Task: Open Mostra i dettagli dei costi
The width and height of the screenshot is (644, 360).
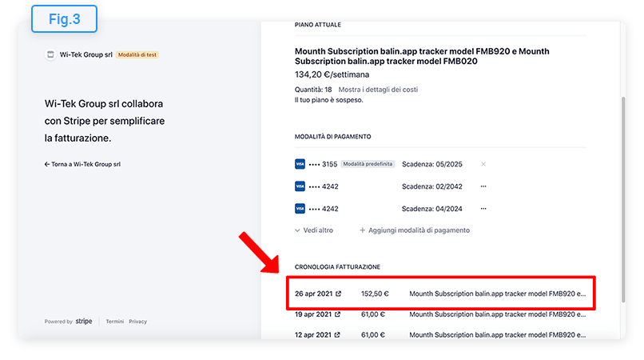Action: click(x=378, y=90)
